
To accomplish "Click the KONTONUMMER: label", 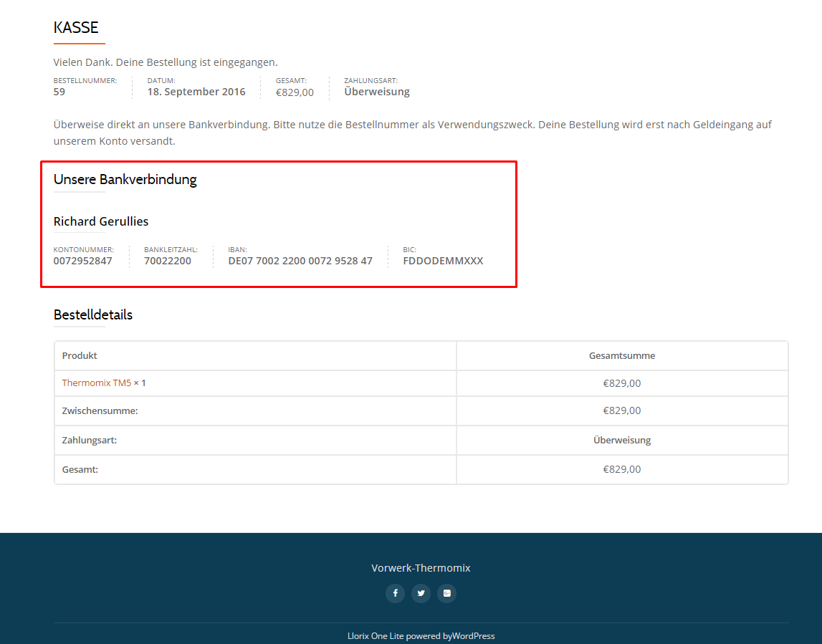I will [x=84, y=250].
